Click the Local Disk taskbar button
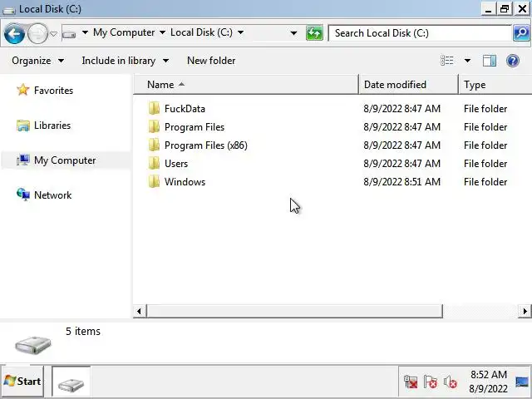The width and height of the screenshot is (532, 399). point(71,382)
